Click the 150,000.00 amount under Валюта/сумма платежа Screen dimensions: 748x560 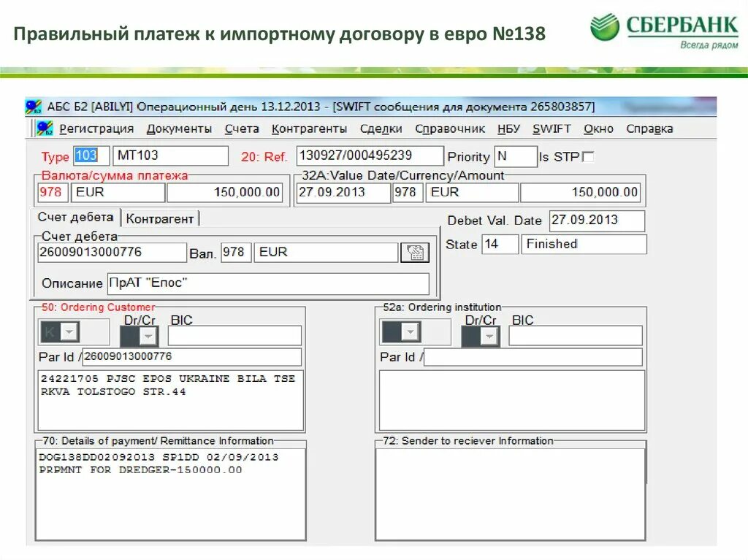(x=225, y=193)
